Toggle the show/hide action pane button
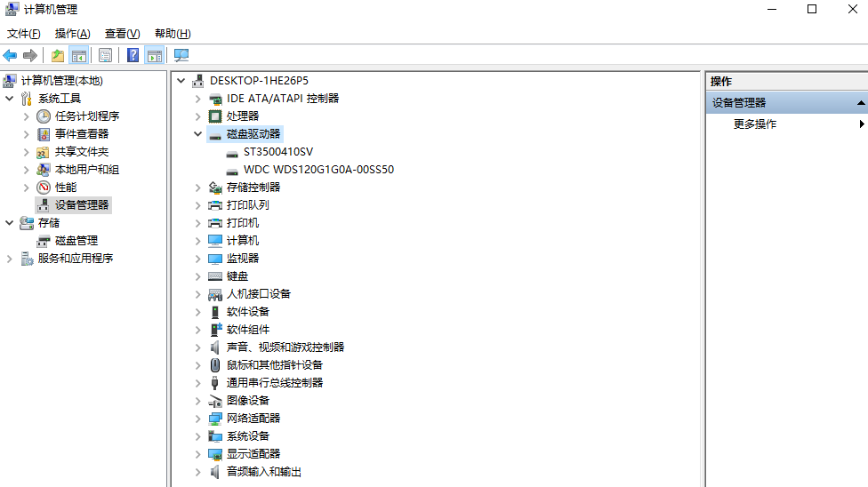This screenshot has width=868, height=487. tap(154, 55)
